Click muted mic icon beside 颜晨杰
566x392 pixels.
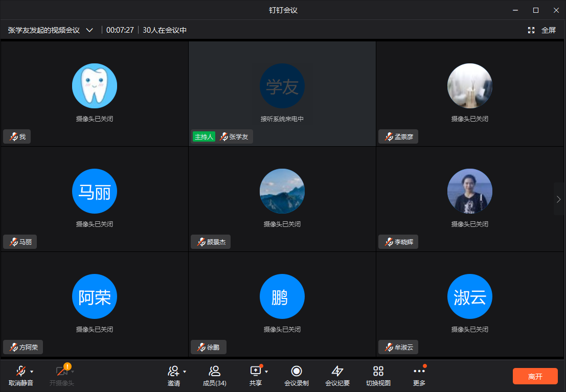(x=201, y=242)
